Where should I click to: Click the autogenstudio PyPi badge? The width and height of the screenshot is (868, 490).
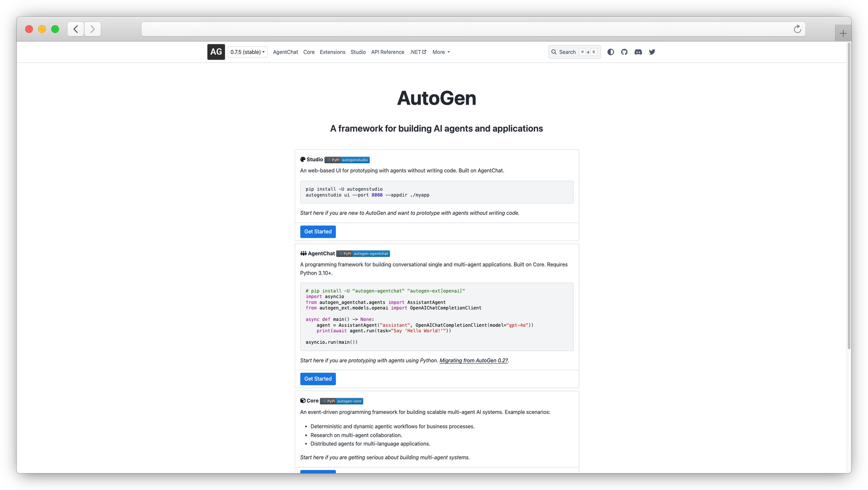pyautogui.click(x=347, y=160)
